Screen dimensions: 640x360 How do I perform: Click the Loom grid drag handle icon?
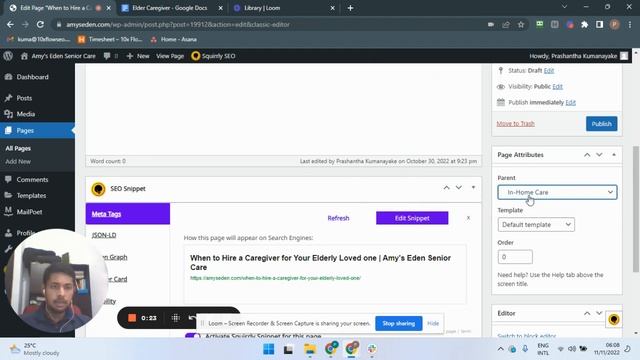coord(175,318)
